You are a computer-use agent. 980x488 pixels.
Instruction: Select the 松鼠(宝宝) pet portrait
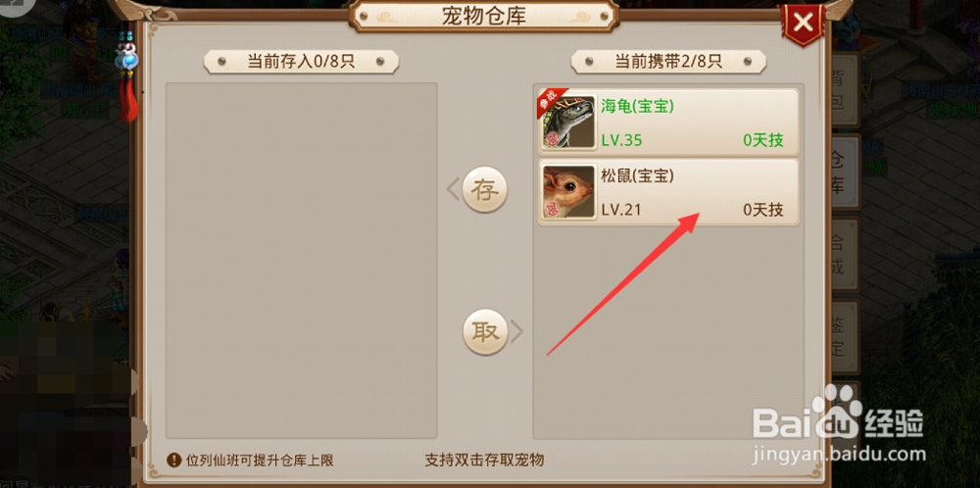click(568, 192)
